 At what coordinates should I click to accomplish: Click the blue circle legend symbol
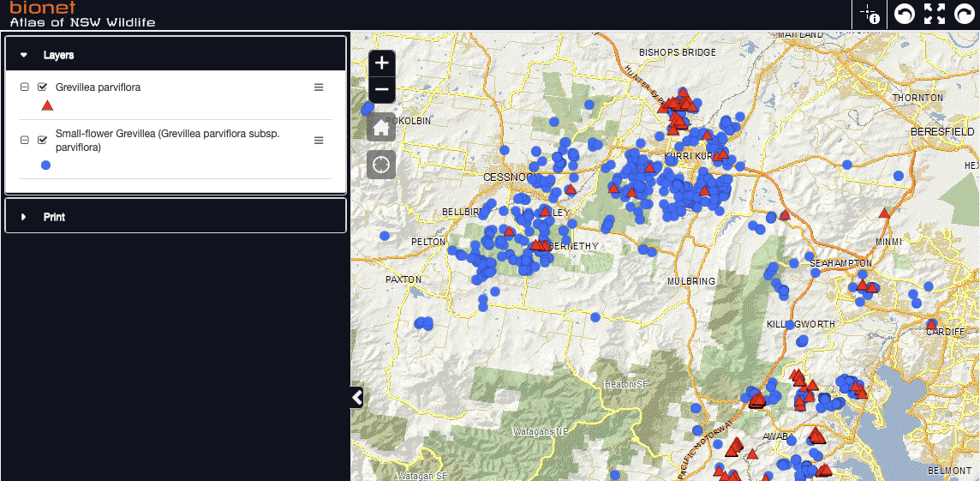tap(45, 165)
